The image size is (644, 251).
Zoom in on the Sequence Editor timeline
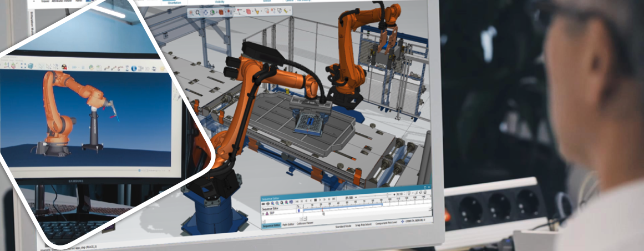272,203
